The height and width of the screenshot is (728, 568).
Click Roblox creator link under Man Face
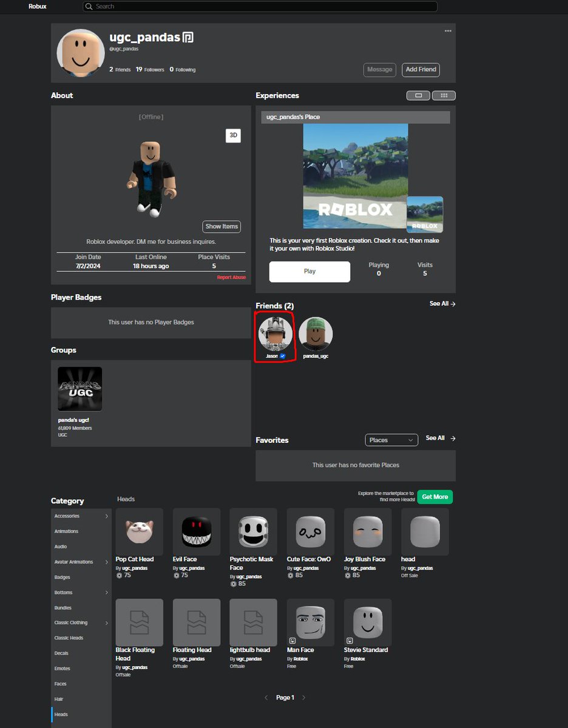click(301, 659)
